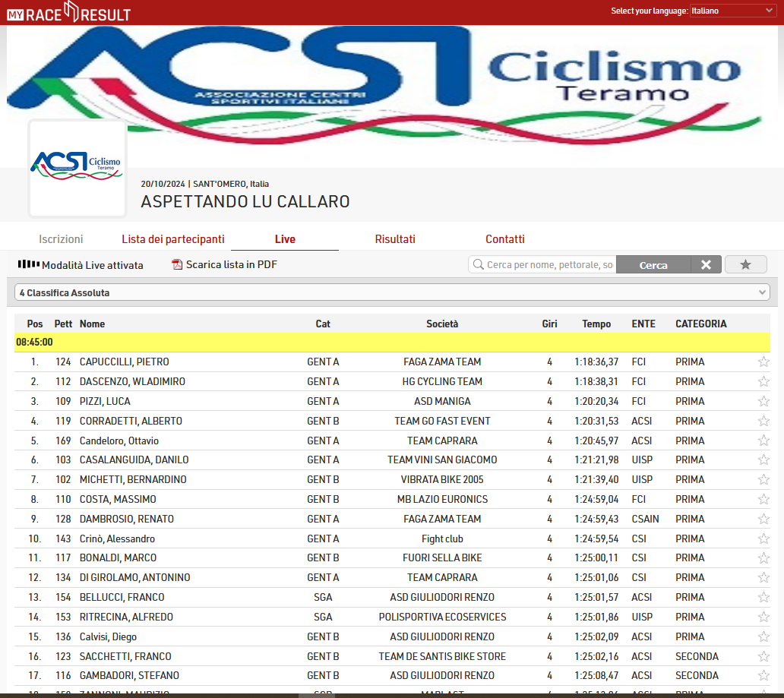Star Candeloro, Ottavio row
The image size is (784, 698).
pyautogui.click(x=763, y=441)
